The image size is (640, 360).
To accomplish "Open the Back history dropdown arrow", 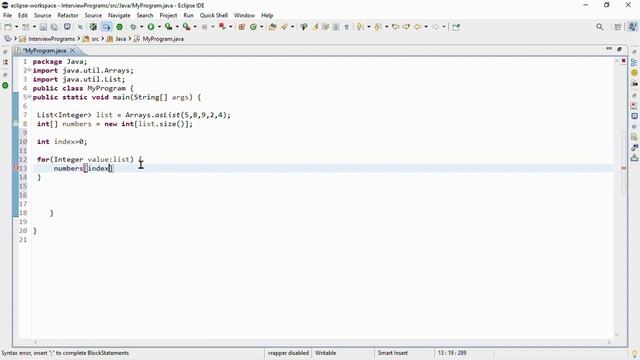I will coord(426,27).
